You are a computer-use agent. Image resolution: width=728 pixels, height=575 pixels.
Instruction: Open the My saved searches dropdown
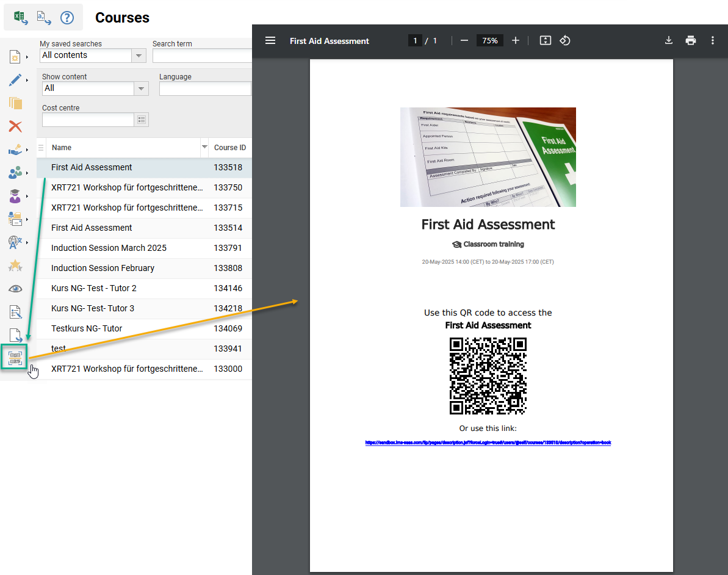tap(139, 55)
